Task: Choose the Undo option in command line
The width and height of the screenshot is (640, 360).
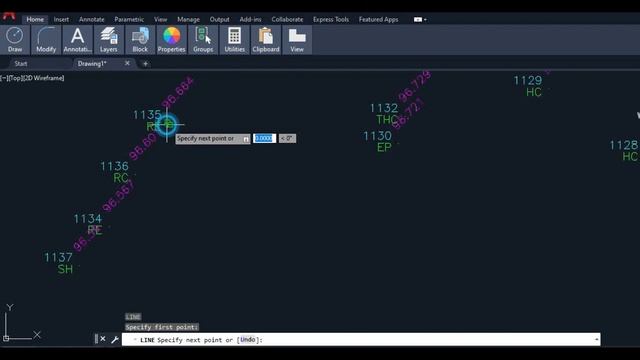Action: coord(247,340)
